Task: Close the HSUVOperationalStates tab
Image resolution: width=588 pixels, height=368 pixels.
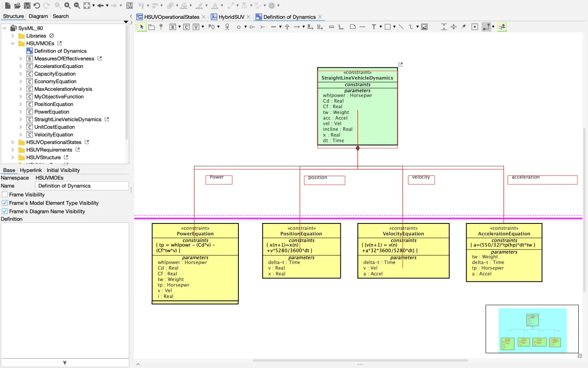Action: point(204,17)
